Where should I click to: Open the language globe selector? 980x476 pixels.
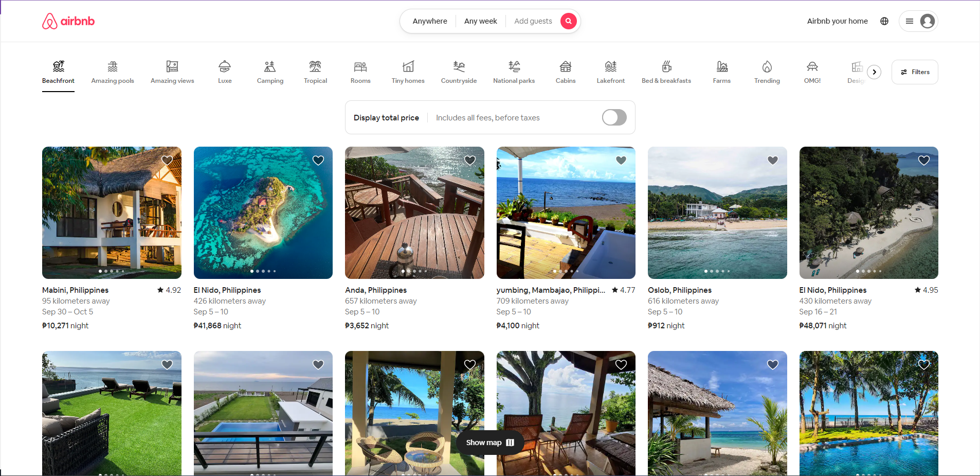tap(884, 21)
